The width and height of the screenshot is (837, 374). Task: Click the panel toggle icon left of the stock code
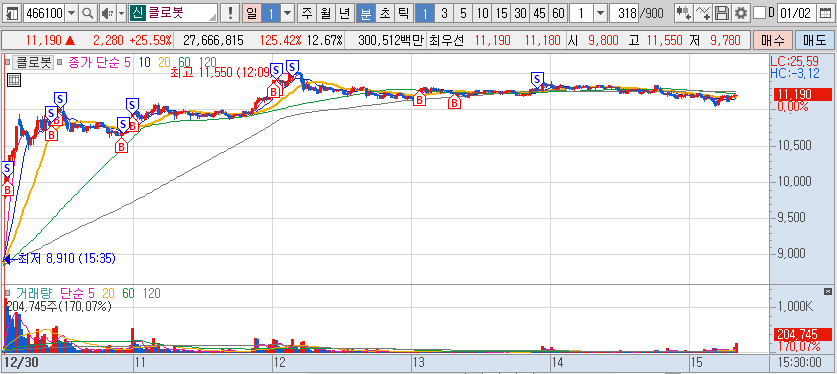point(12,13)
